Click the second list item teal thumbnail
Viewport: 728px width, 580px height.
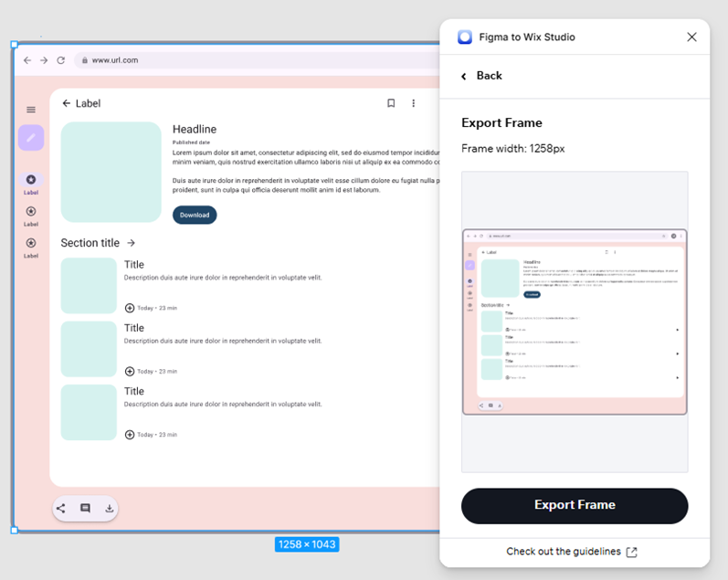coord(89,349)
